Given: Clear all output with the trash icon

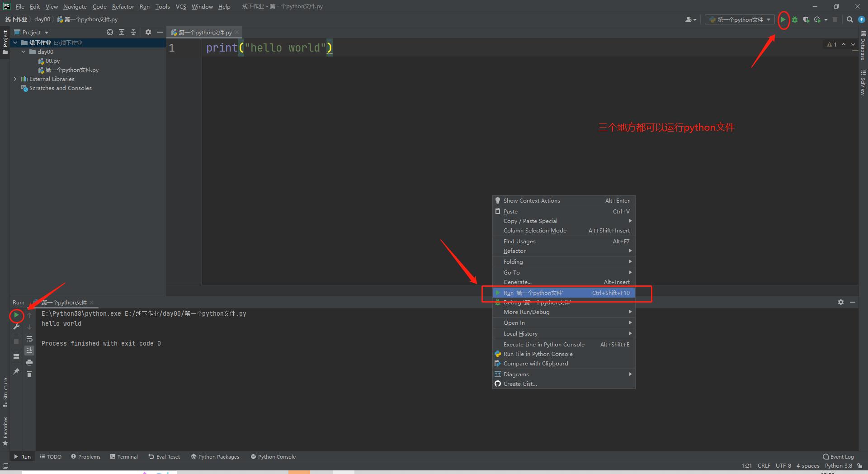Looking at the screenshot, I should [x=29, y=374].
